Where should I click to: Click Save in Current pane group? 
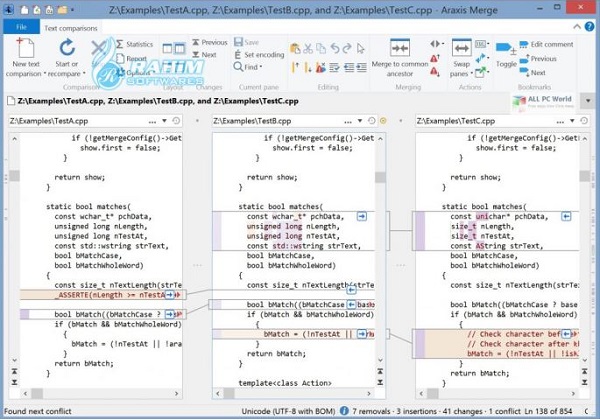246,42
